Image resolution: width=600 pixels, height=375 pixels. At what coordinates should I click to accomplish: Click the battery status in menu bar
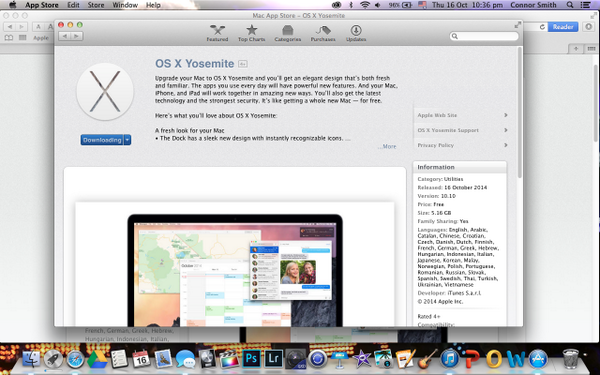coord(400,5)
